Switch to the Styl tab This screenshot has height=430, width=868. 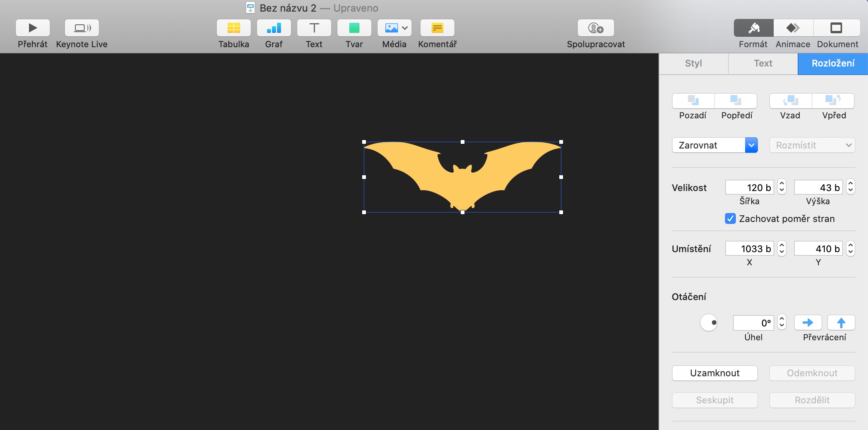(693, 63)
